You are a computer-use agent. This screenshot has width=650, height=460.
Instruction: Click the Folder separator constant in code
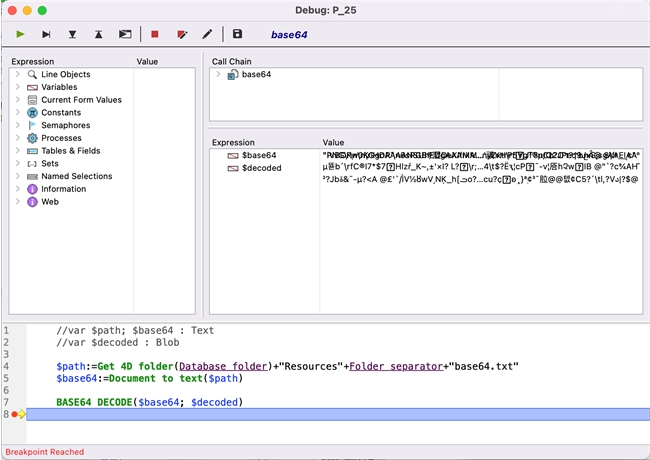395,366
